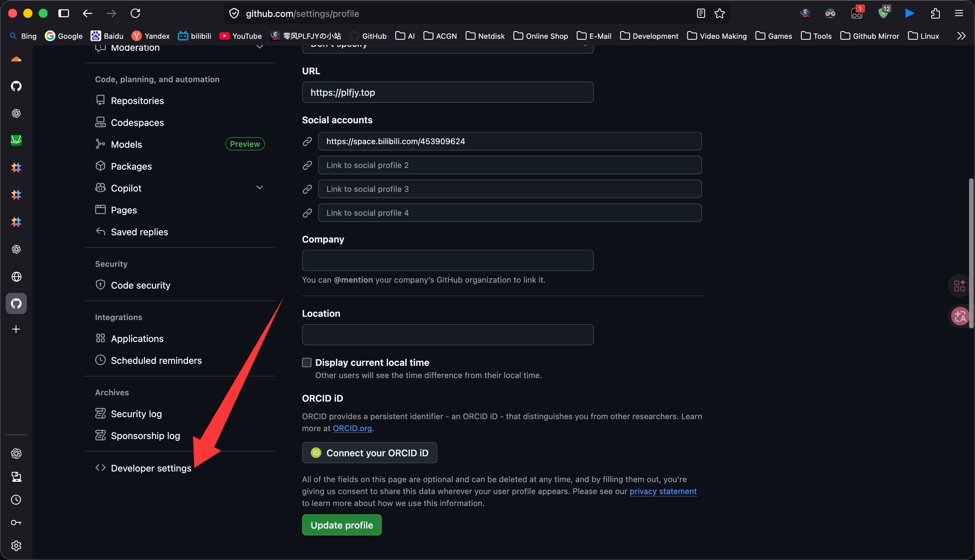
Task: Click the floating grid-plus icon
Action: pyautogui.click(x=960, y=285)
